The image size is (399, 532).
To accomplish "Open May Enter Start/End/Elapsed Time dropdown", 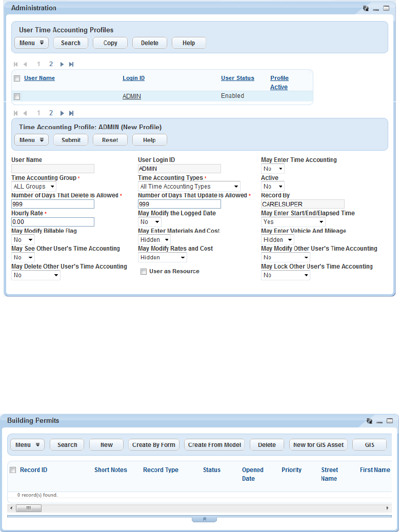I will coord(293,221).
